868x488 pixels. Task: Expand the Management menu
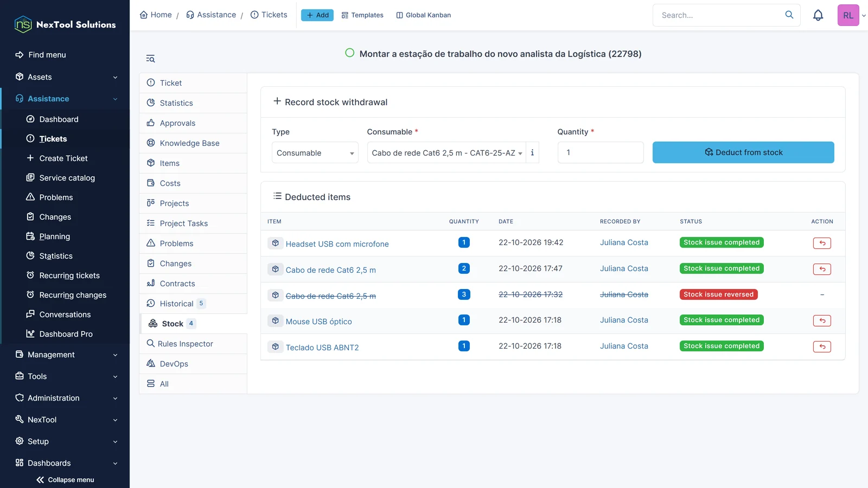65,355
